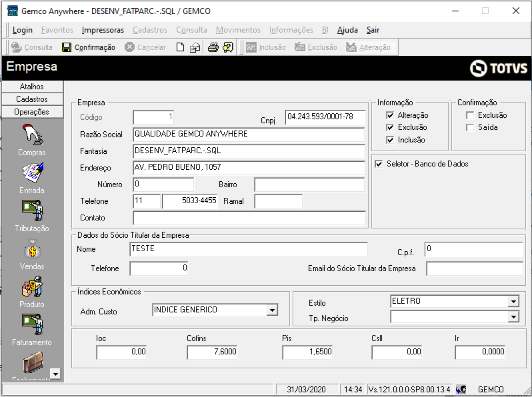The width and height of the screenshot is (532, 397).
Task: Open the Tributação sidebar icon
Action: pos(33,210)
